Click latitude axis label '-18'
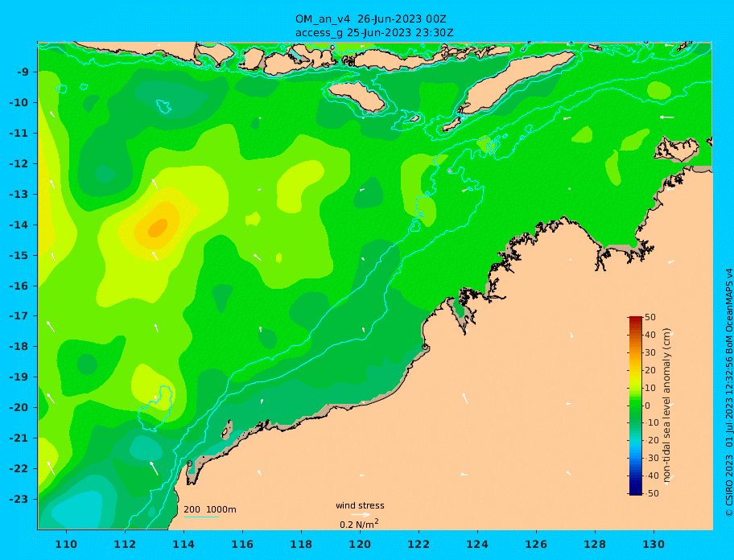This screenshot has height=560, width=734. [x=19, y=347]
